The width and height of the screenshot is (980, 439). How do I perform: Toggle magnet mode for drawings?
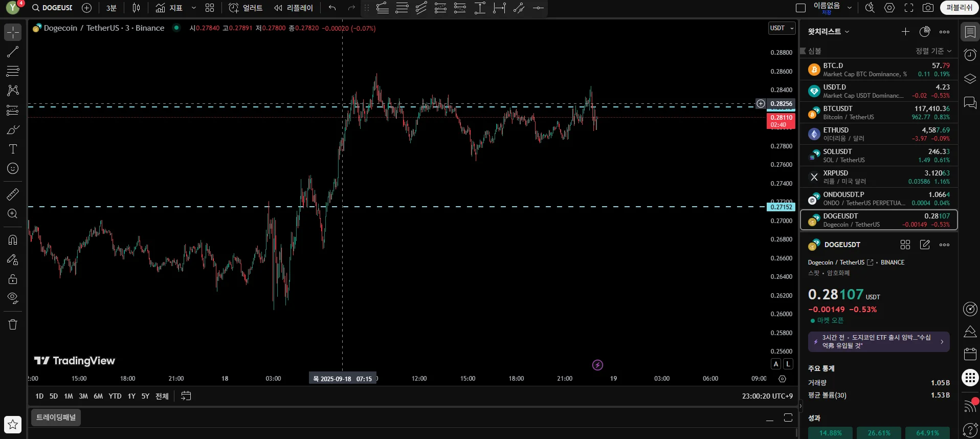click(x=13, y=240)
